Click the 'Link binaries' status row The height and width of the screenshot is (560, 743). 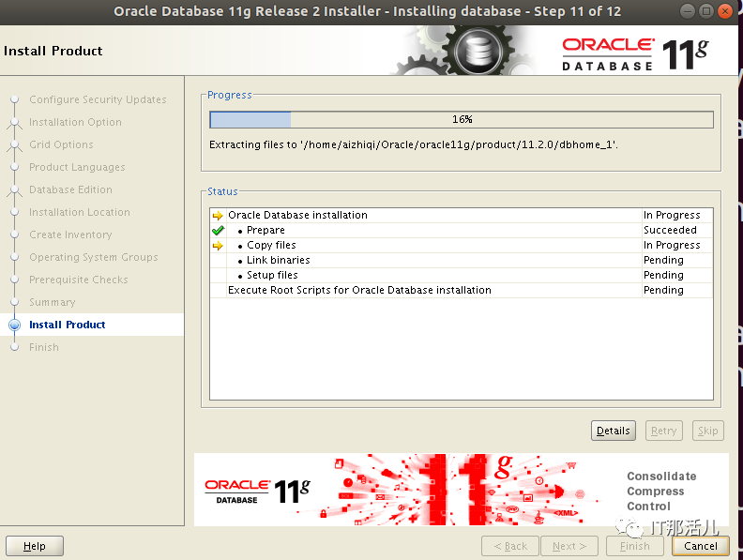(461, 260)
